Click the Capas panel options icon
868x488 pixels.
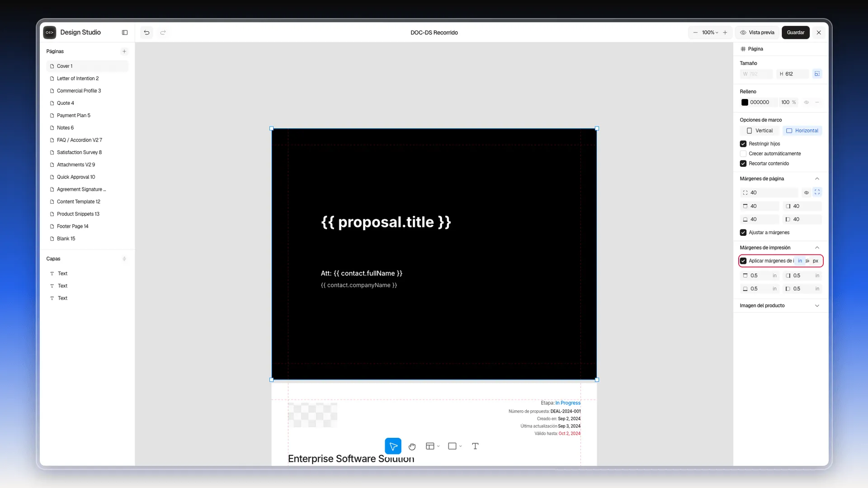(124, 259)
